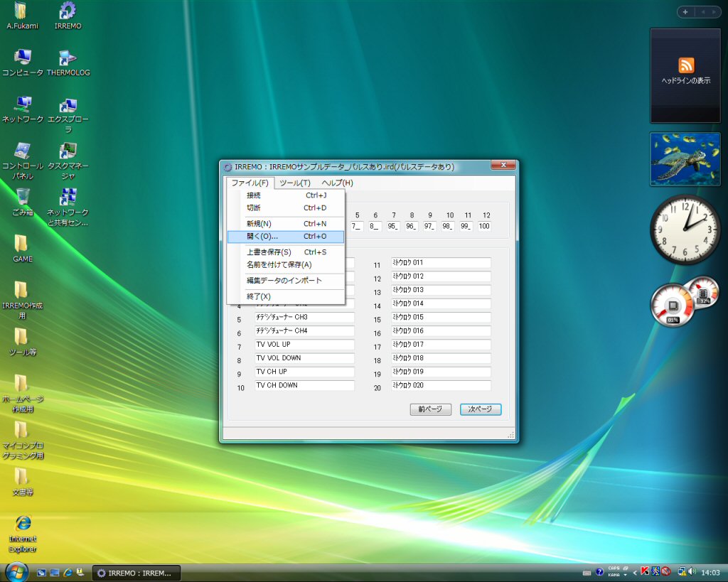Click the page 100 box under column 12

(x=484, y=226)
